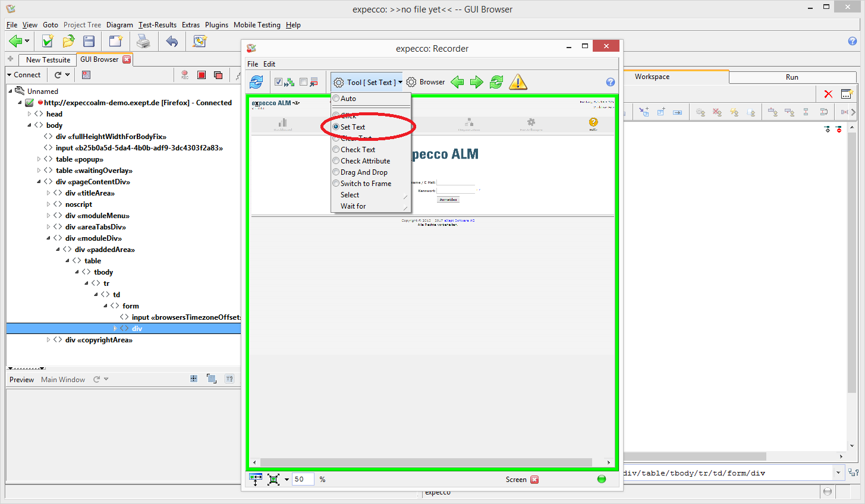Click the Print icon in main toolbar
Image resolution: width=865 pixels, height=504 pixels.
coord(143,41)
